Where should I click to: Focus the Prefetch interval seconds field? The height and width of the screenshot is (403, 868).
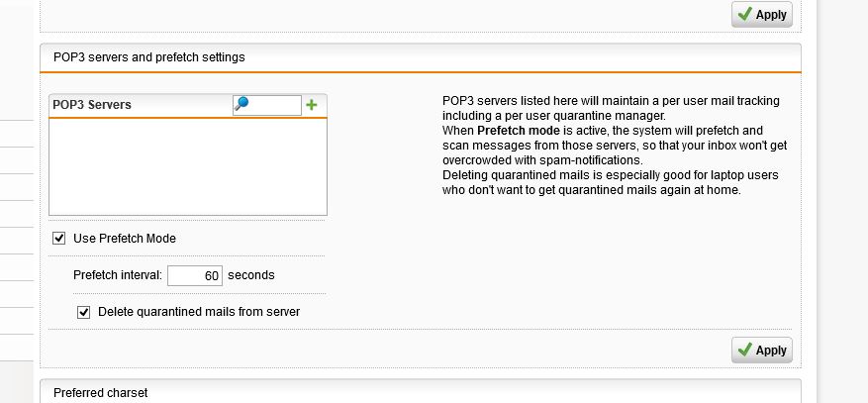pyautogui.click(x=195, y=275)
